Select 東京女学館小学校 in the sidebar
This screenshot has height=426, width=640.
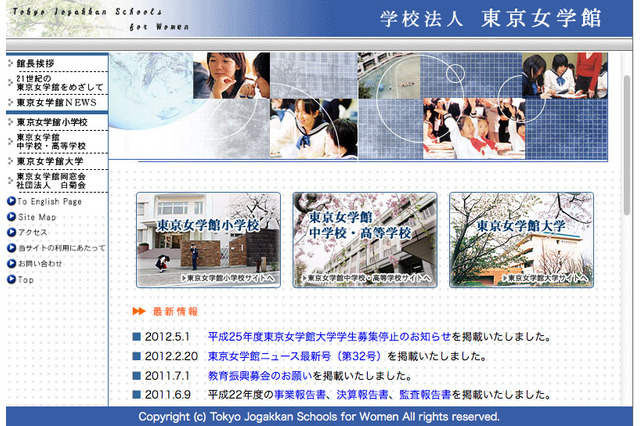point(52,122)
